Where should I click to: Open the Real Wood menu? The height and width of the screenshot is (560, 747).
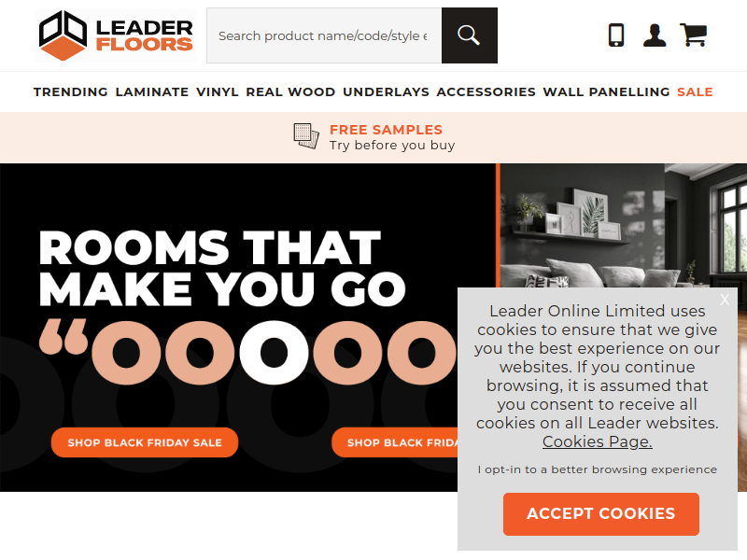290,91
